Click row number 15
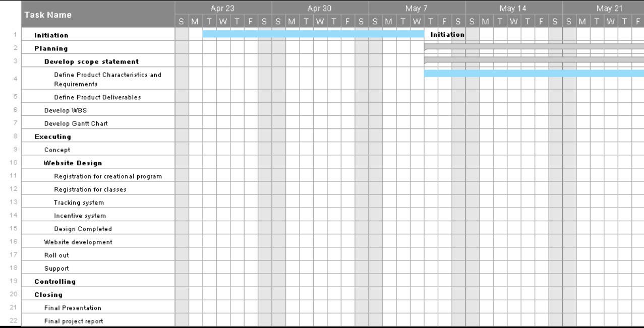 click(x=14, y=229)
